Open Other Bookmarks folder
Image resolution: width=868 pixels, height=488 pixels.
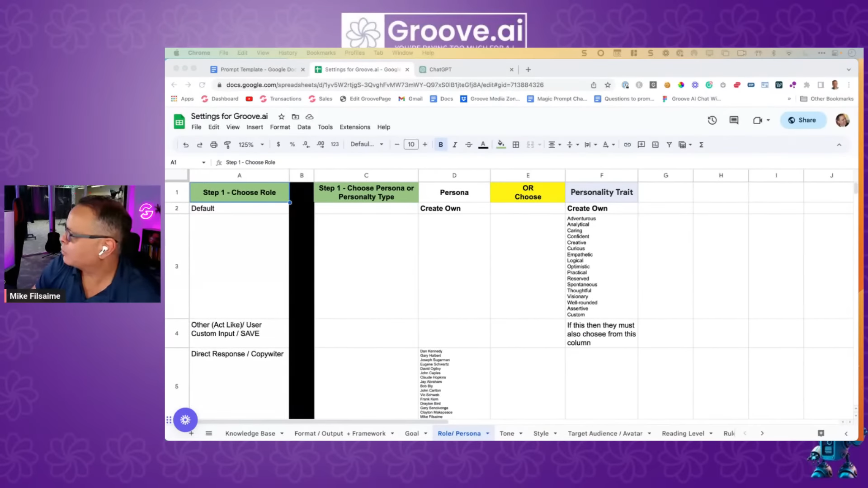(x=827, y=99)
